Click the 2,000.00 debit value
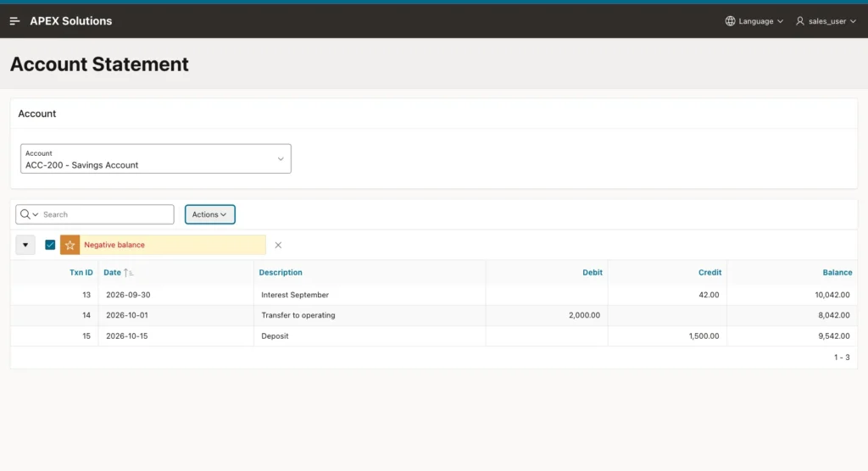Image resolution: width=868 pixels, height=471 pixels. [x=584, y=315]
